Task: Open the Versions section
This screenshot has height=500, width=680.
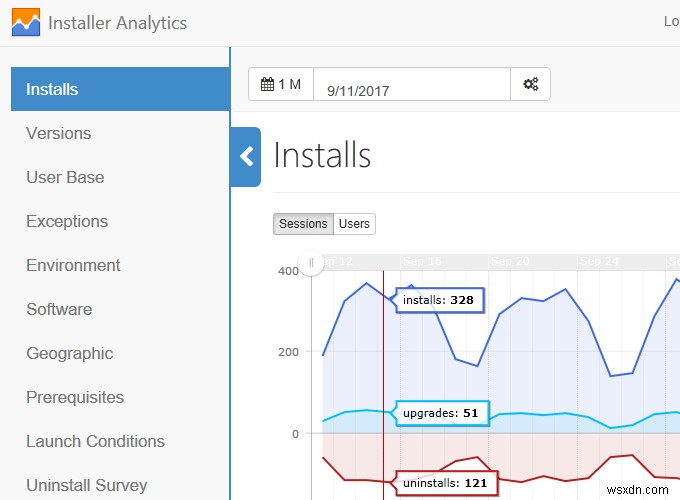Action: pos(59,133)
